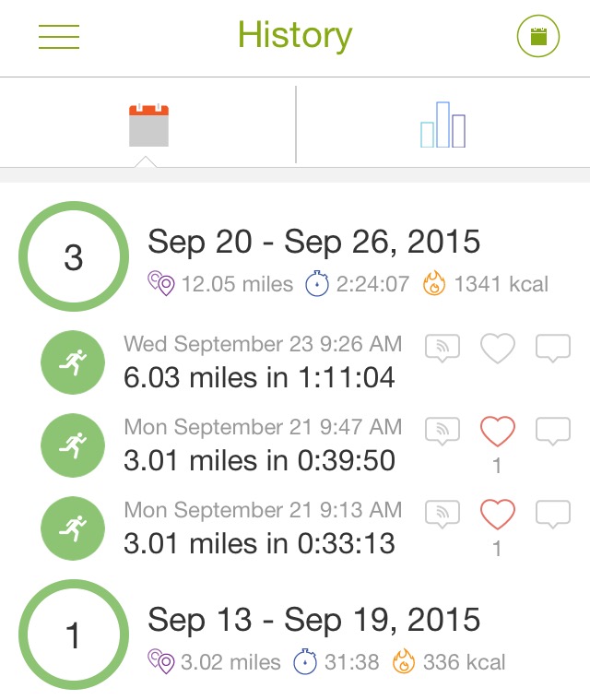Open the Sep 20 - Sep 26, 2015 week summary
The height and width of the screenshot is (700, 590).
(314, 242)
